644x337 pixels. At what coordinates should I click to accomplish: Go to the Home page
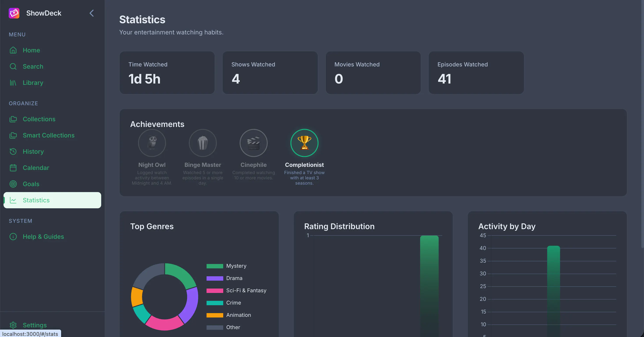52,50
